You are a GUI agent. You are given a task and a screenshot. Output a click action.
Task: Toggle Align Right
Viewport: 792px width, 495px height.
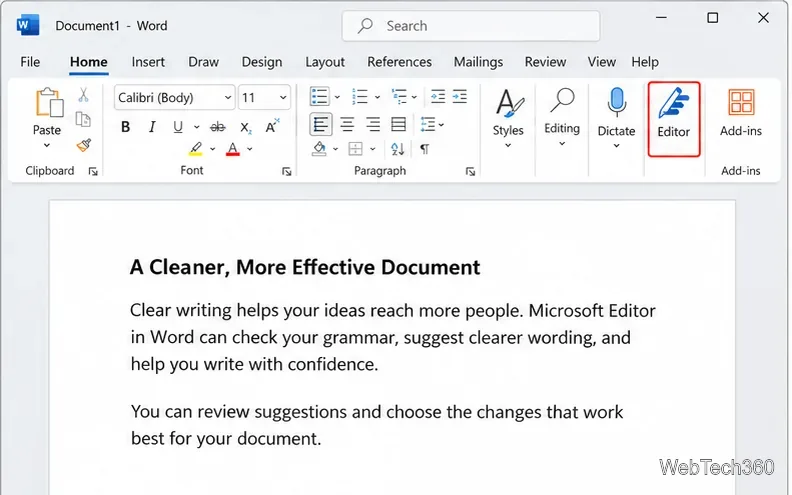[x=373, y=124]
